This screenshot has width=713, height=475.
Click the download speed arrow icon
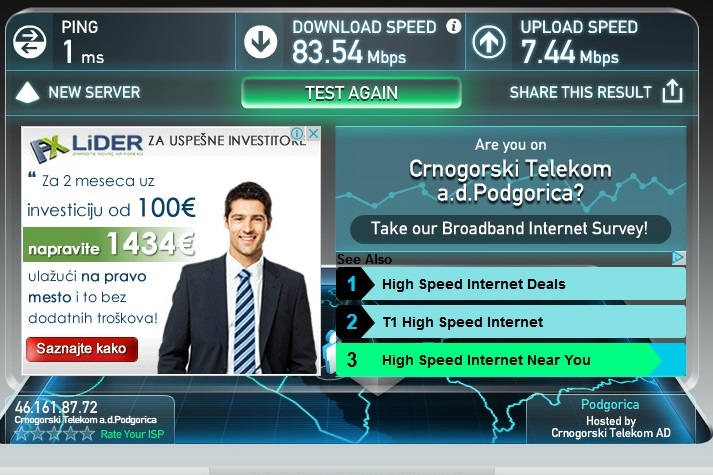[x=261, y=42]
